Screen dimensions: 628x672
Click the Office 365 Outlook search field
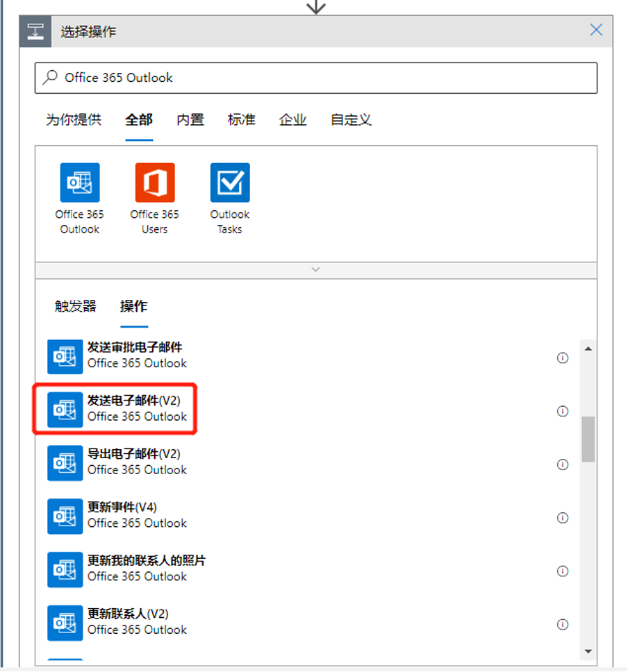(x=316, y=78)
